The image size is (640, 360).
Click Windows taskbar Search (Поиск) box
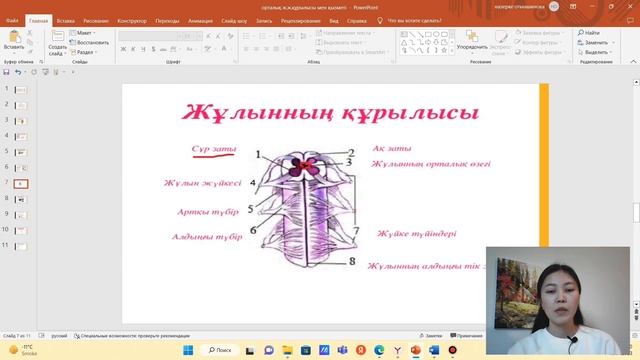tap(220, 350)
